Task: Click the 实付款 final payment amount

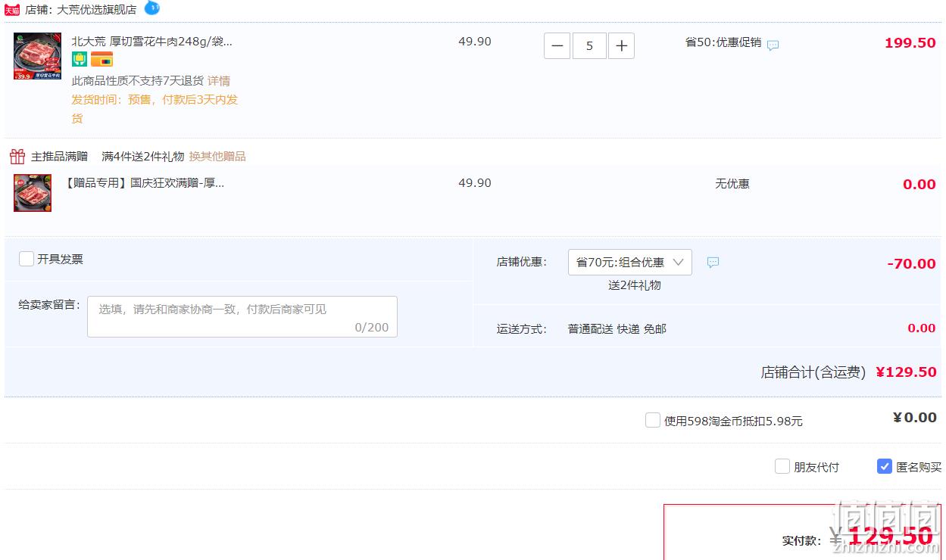Action: coord(882,537)
